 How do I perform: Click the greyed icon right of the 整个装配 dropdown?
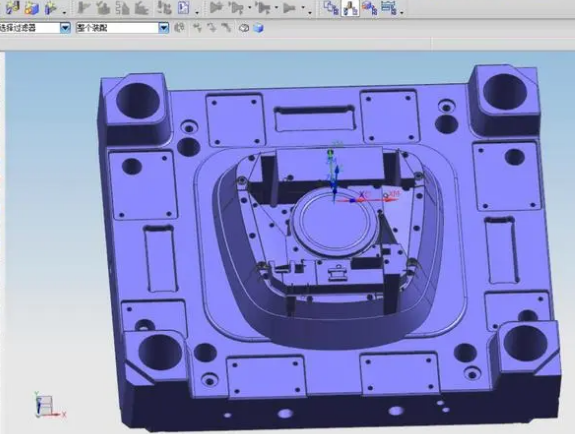click(179, 28)
